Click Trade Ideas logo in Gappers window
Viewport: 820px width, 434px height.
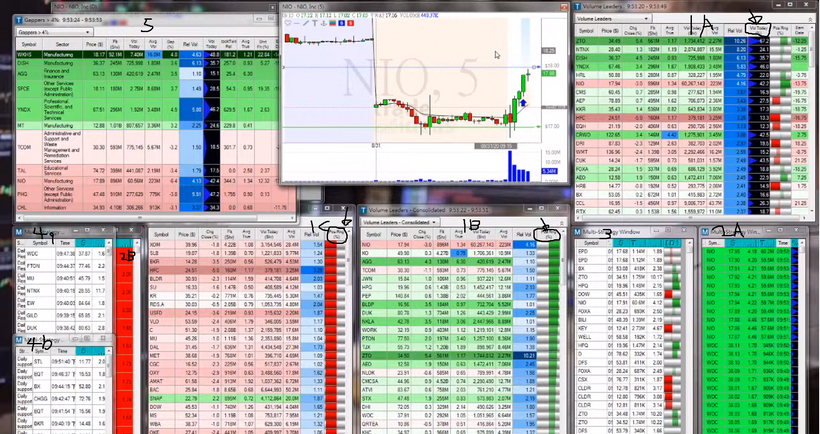19,20
